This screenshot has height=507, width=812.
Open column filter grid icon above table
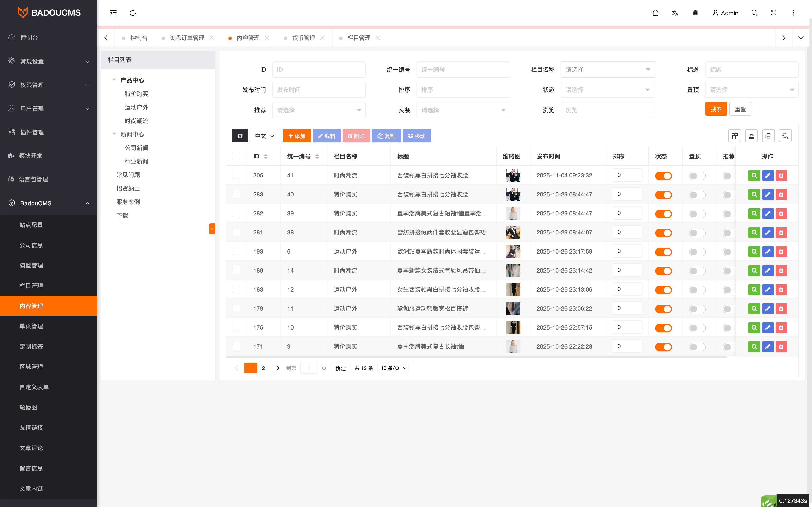coord(734,136)
